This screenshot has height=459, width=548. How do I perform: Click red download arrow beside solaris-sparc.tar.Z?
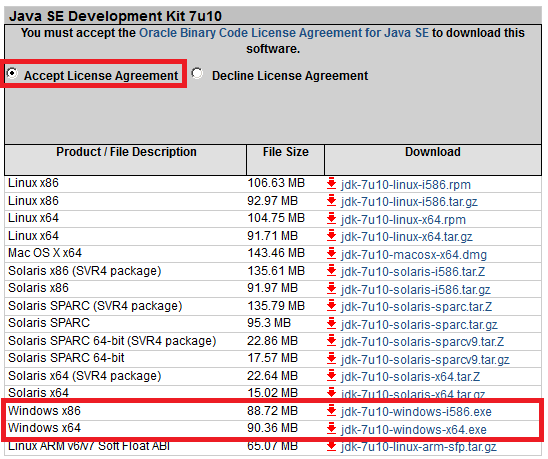click(331, 306)
